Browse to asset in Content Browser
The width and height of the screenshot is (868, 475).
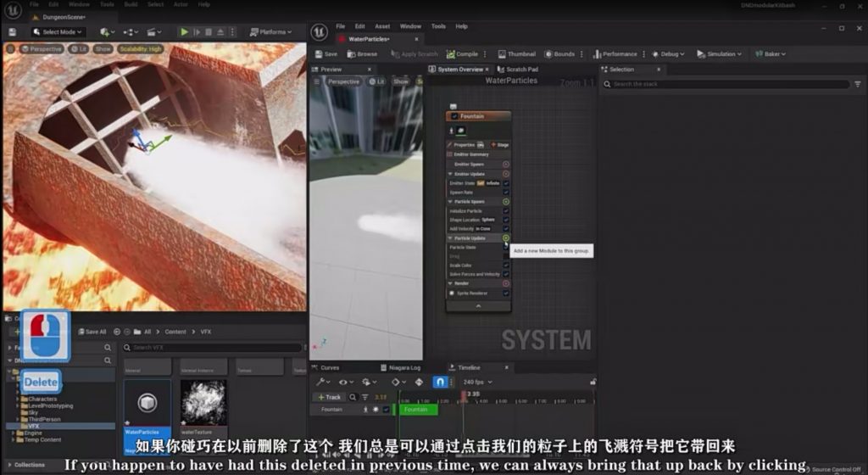tap(362, 53)
